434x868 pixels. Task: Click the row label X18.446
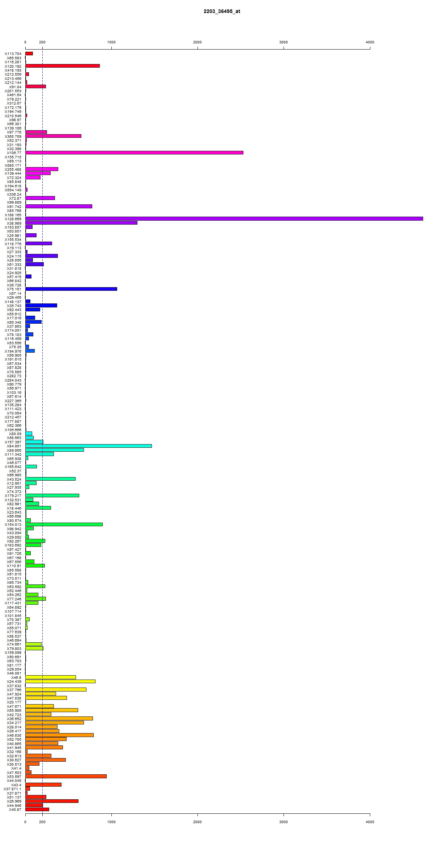tap(14, 508)
